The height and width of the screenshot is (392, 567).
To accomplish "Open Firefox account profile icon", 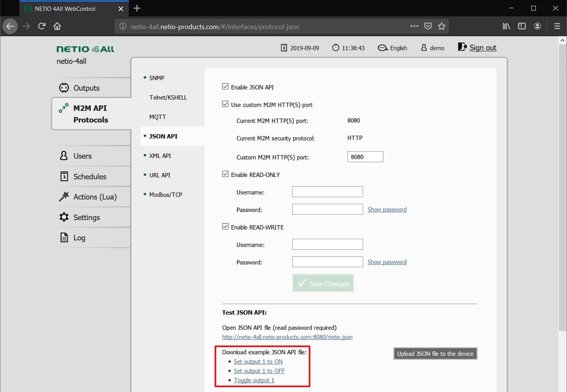I will coord(537,26).
